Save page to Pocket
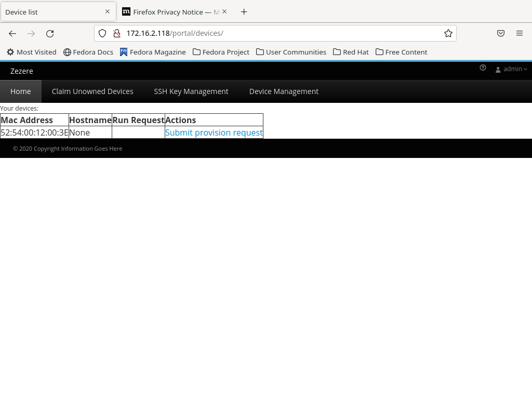This screenshot has width=532, height=399. click(x=501, y=33)
